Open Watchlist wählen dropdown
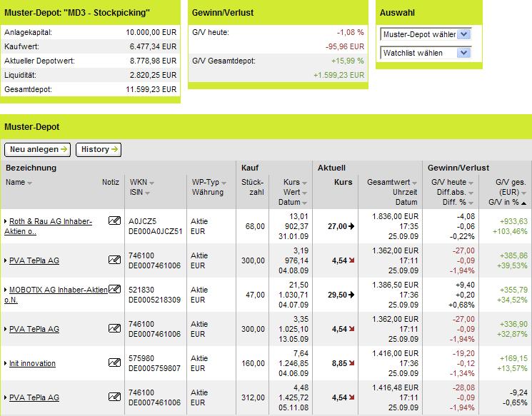 tap(426, 53)
